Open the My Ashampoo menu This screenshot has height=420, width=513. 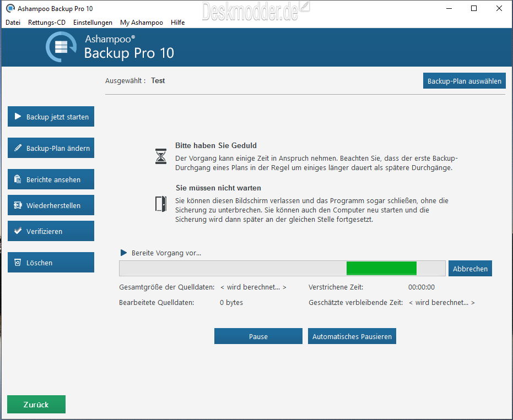click(141, 23)
